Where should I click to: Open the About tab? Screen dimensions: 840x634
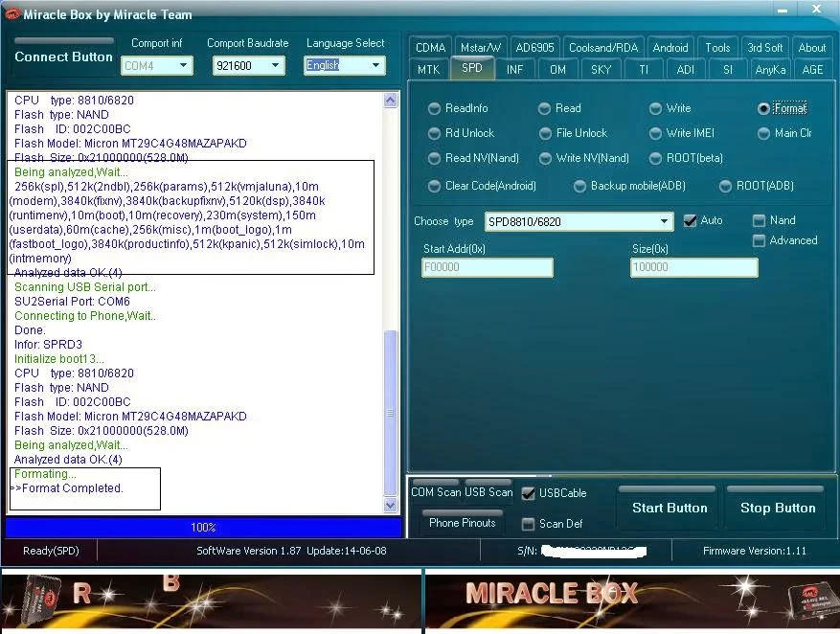coord(811,48)
